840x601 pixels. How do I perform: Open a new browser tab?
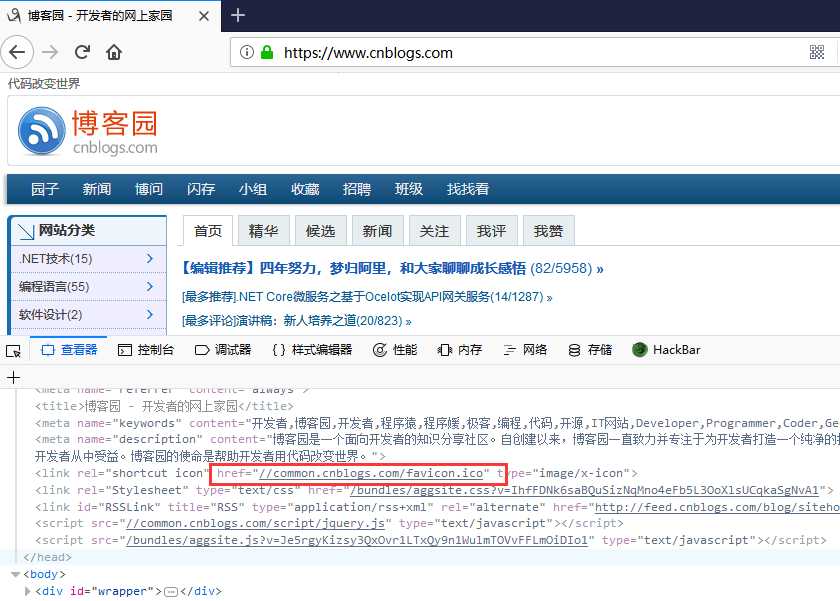tap(238, 16)
